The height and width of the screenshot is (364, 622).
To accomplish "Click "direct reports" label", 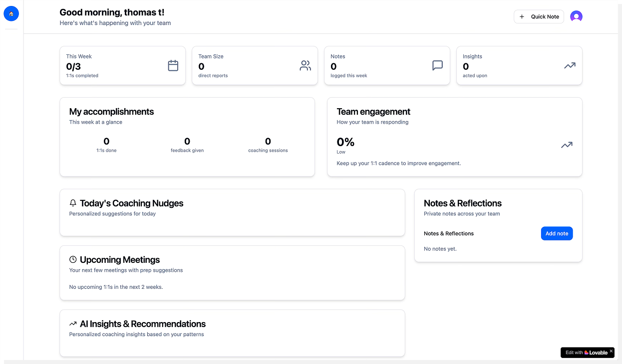I will tap(213, 76).
